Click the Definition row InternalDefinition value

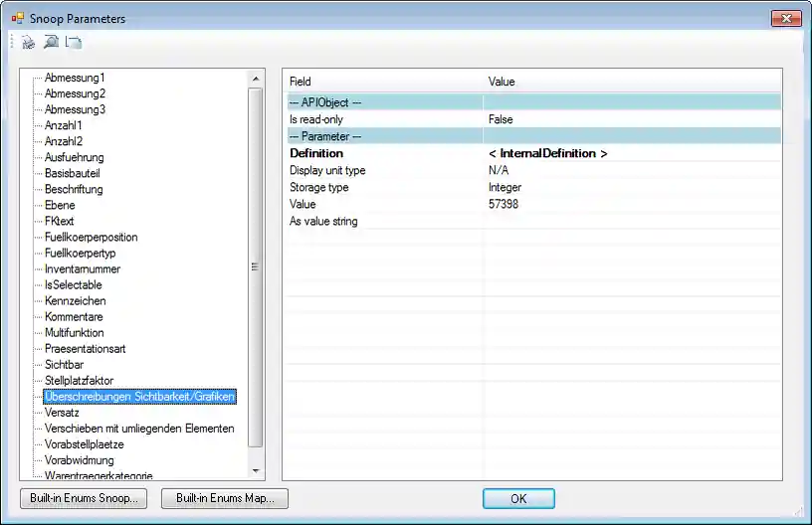coord(547,154)
